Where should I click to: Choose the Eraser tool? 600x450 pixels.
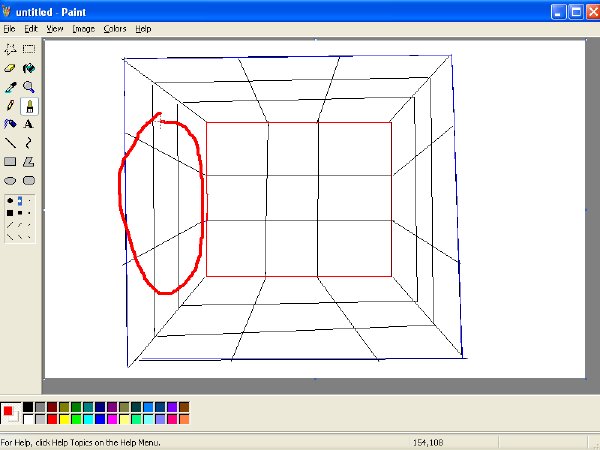click(10, 68)
